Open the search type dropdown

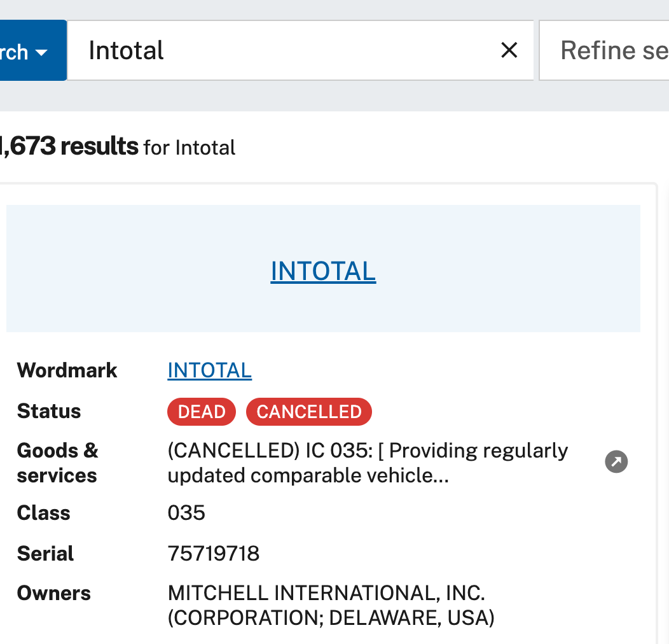point(32,51)
